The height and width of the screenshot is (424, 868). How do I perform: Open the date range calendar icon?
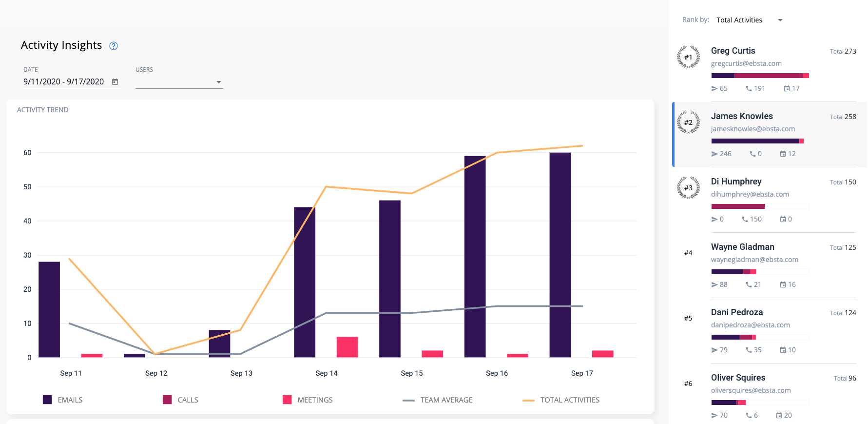tap(115, 82)
